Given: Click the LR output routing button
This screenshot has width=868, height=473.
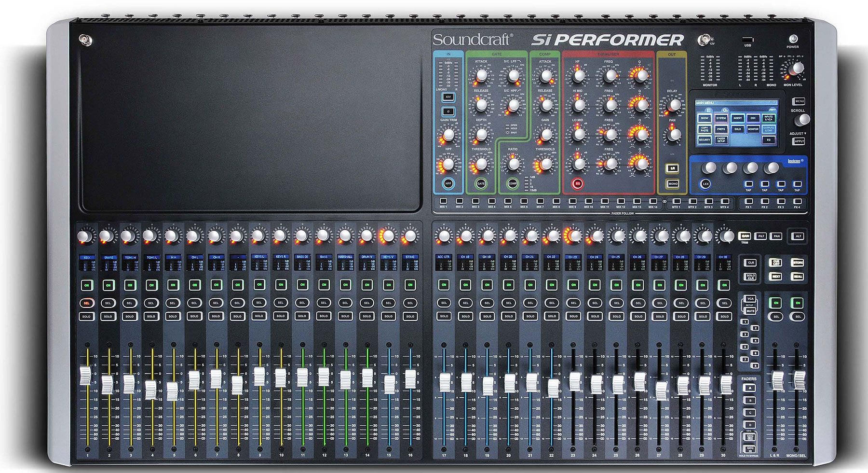Looking at the screenshot, I should pyautogui.click(x=672, y=168).
